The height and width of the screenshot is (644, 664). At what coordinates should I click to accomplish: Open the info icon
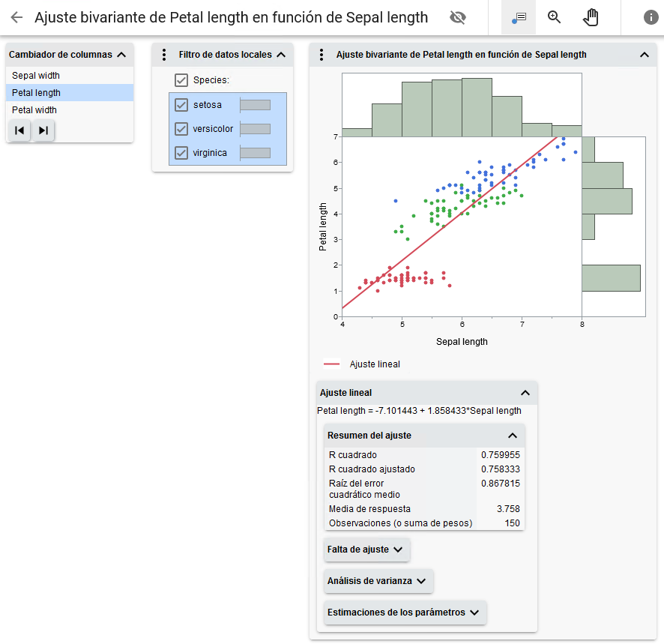[651, 17]
